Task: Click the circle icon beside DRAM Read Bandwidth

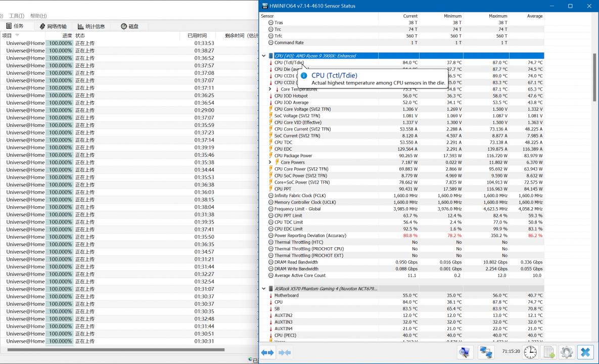Action: [x=271, y=262]
